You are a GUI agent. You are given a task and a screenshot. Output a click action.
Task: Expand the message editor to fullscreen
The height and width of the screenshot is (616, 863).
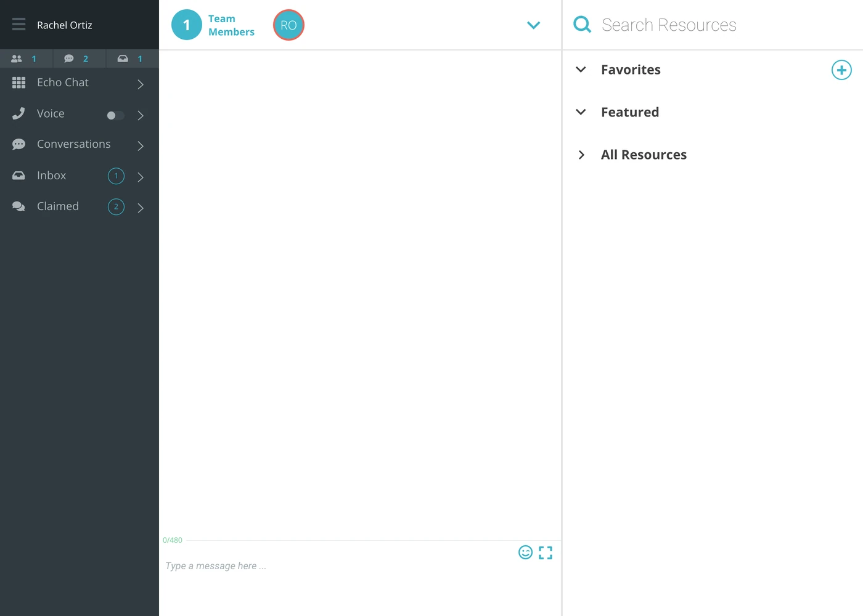pos(546,553)
